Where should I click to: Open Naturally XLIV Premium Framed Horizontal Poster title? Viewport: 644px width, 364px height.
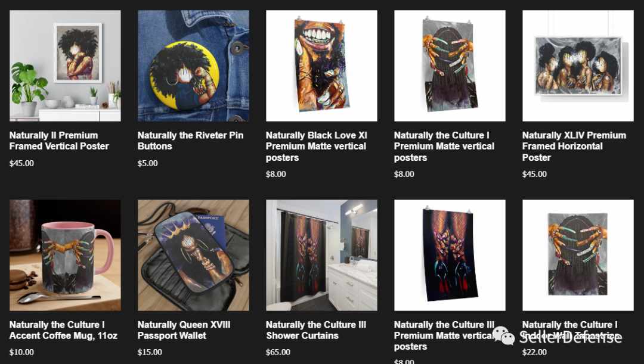point(574,147)
